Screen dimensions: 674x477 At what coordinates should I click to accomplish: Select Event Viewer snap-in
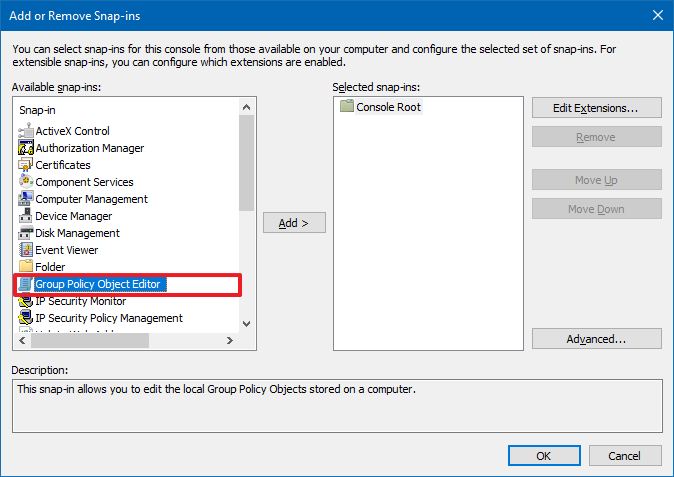[x=67, y=250]
